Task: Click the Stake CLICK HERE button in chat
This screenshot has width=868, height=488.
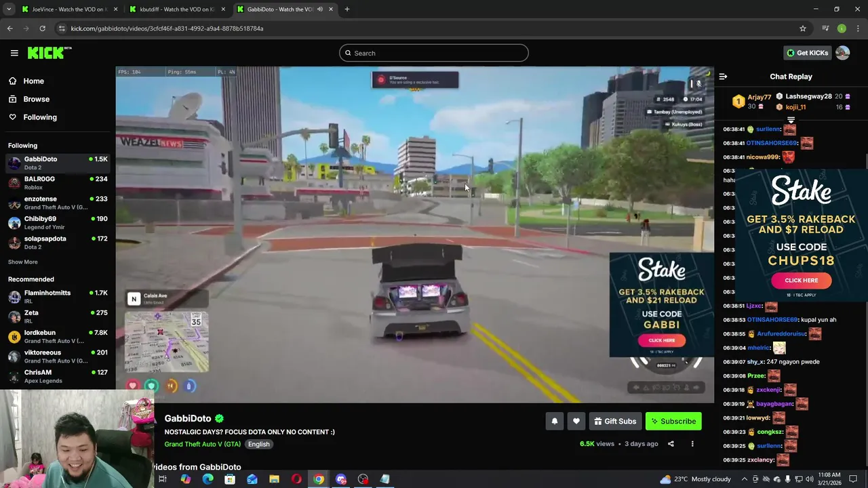Action: click(801, 280)
